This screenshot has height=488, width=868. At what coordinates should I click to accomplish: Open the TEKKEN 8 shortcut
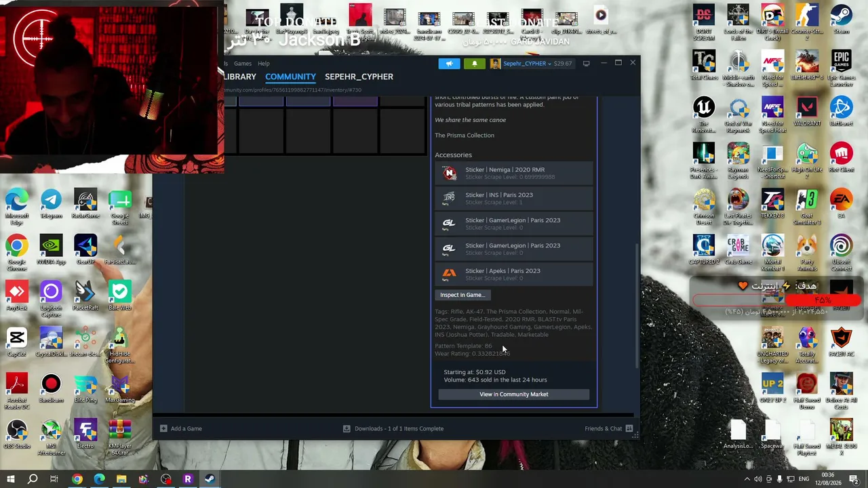point(772,204)
